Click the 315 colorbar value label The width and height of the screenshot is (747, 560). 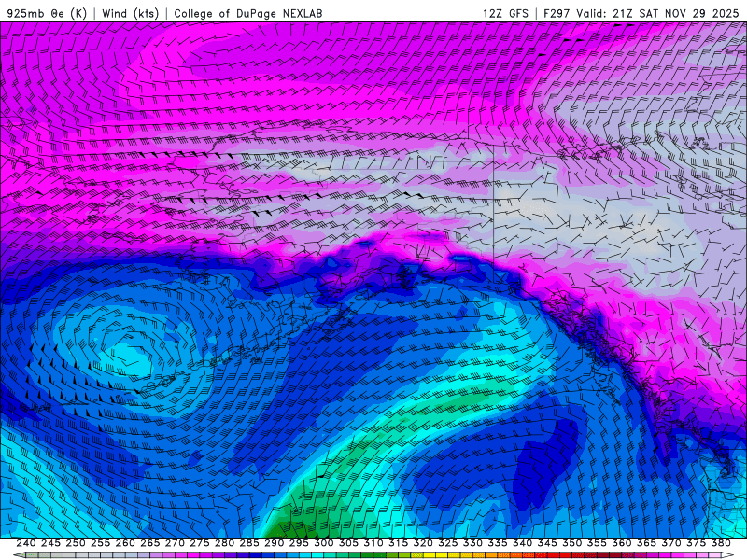[x=399, y=543]
